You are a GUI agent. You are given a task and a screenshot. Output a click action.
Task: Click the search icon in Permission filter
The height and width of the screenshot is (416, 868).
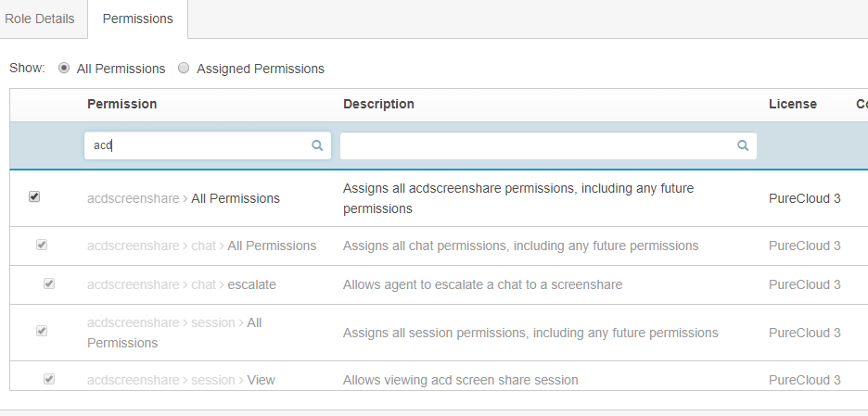point(317,145)
